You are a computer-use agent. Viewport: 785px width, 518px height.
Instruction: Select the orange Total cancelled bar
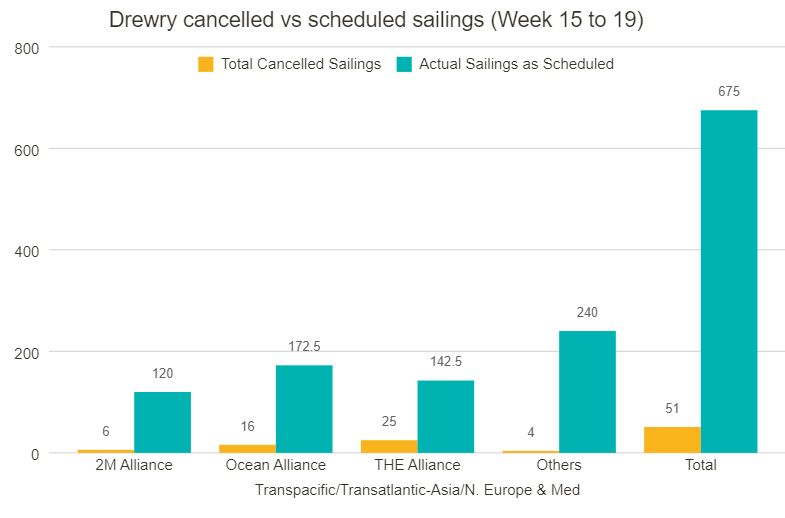pos(672,440)
